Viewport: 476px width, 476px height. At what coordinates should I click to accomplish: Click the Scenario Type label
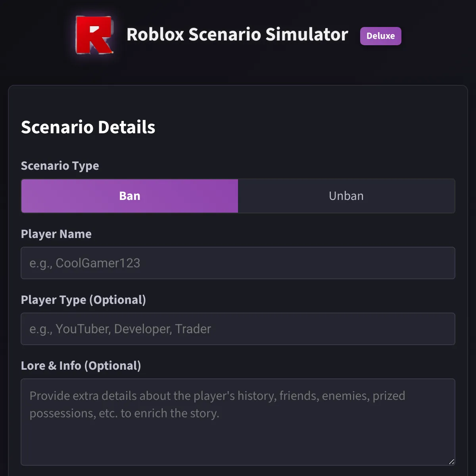pos(60,166)
